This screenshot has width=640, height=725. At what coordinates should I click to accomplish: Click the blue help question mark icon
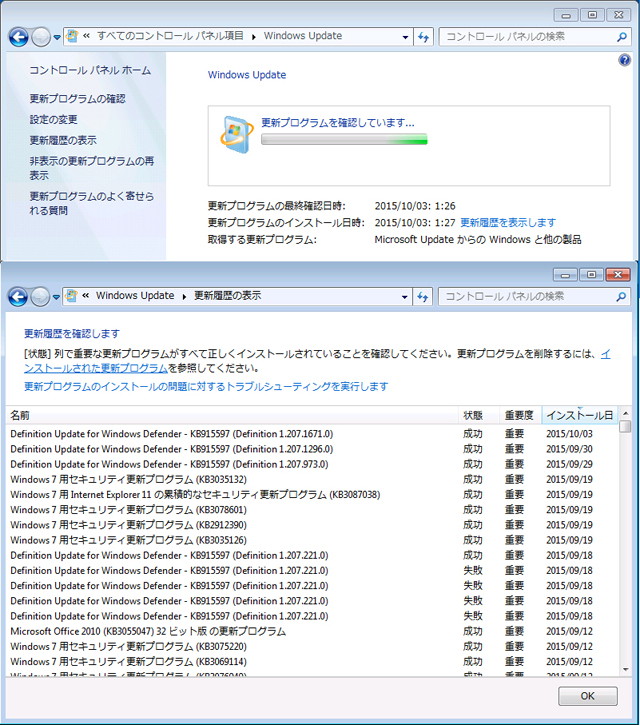click(624, 61)
